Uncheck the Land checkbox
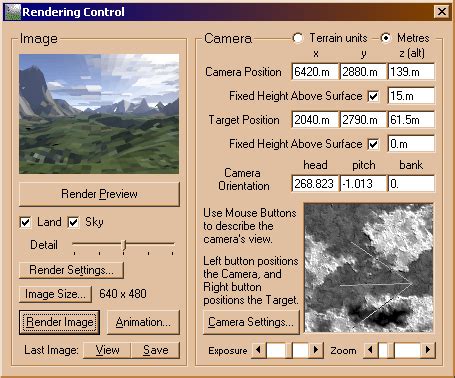Viewport: 455px width, 378px height. [26, 222]
